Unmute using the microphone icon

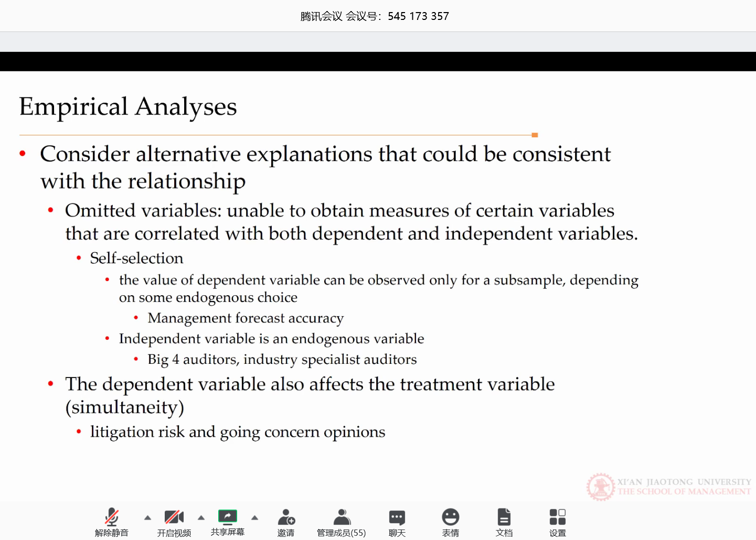(x=112, y=517)
